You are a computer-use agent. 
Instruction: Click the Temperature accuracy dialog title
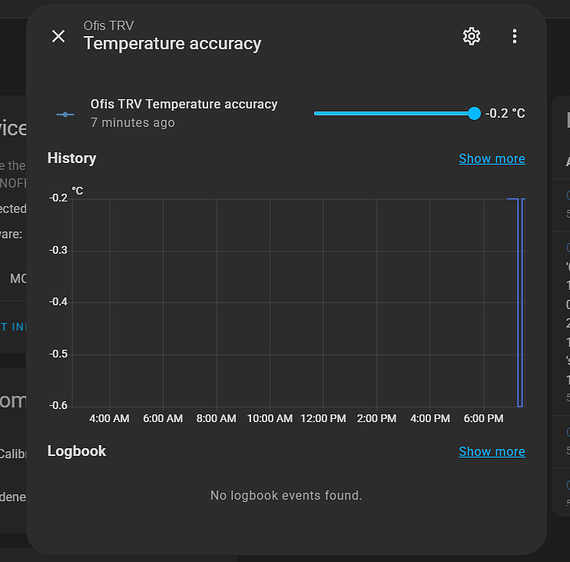(x=172, y=44)
